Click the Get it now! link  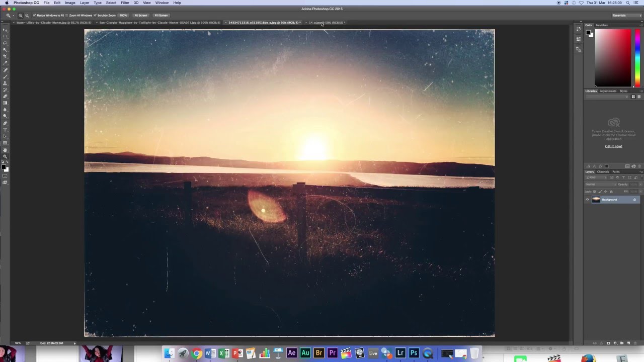(x=613, y=146)
